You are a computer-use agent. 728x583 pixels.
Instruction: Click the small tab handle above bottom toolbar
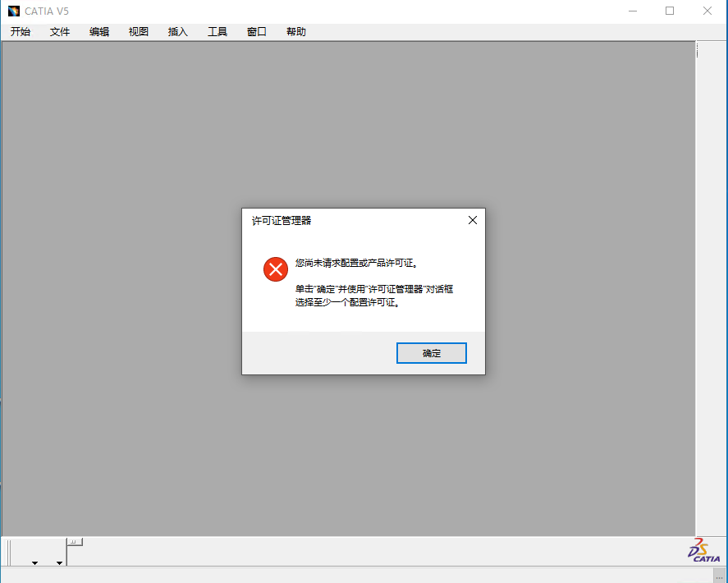(74, 542)
